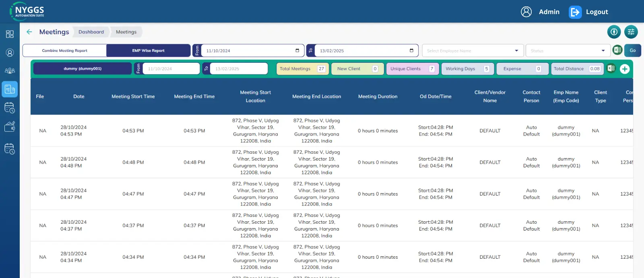644x278 pixels.
Task: Click the Dashboard breadcrumb
Action: coord(91,32)
